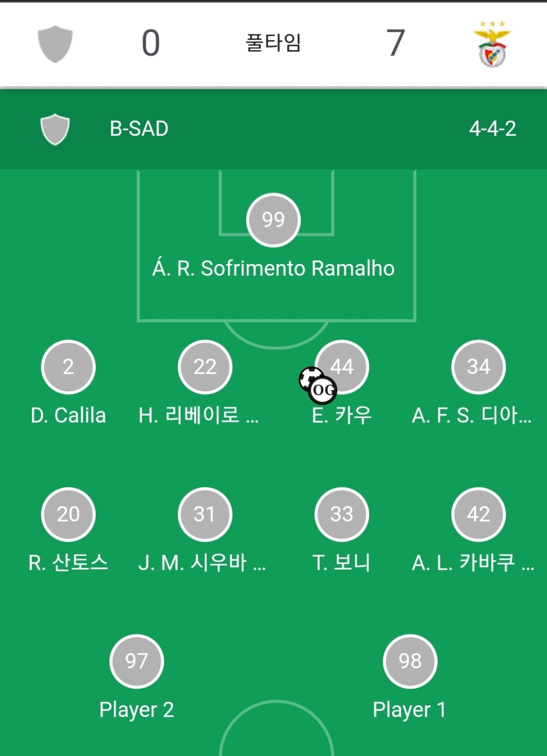Select goalkeeper number 99 circle
547x756 pixels.
(x=273, y=220)
